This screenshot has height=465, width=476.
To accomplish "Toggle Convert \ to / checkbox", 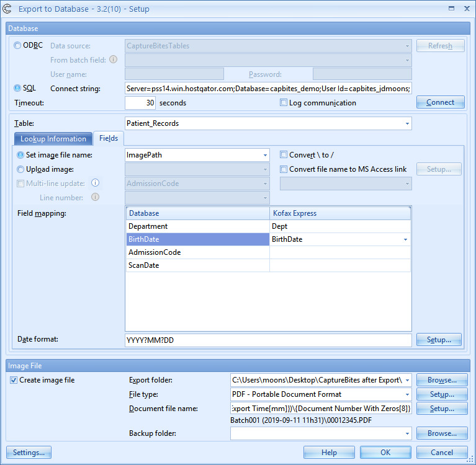I will point(284,155).
